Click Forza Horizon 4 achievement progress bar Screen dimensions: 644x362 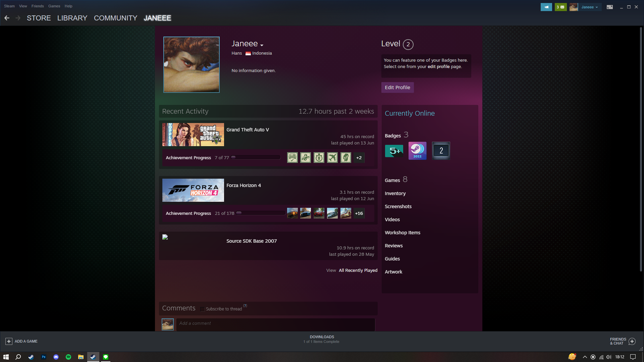click(x=261, y=213)
